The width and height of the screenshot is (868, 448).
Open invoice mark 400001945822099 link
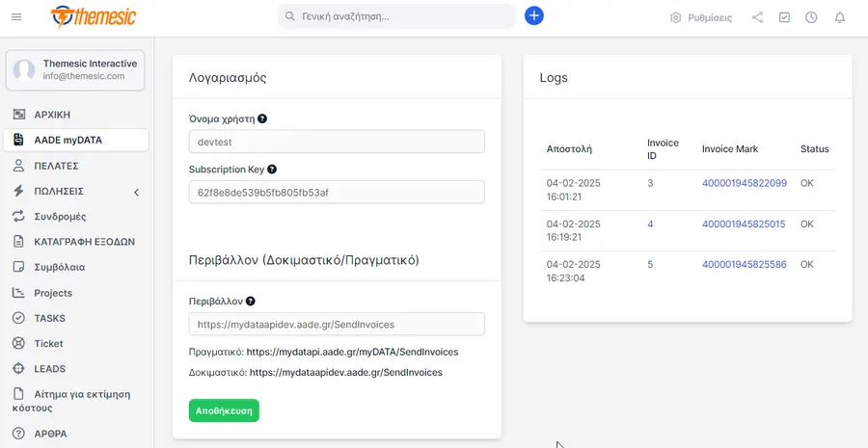coord(745,183)
